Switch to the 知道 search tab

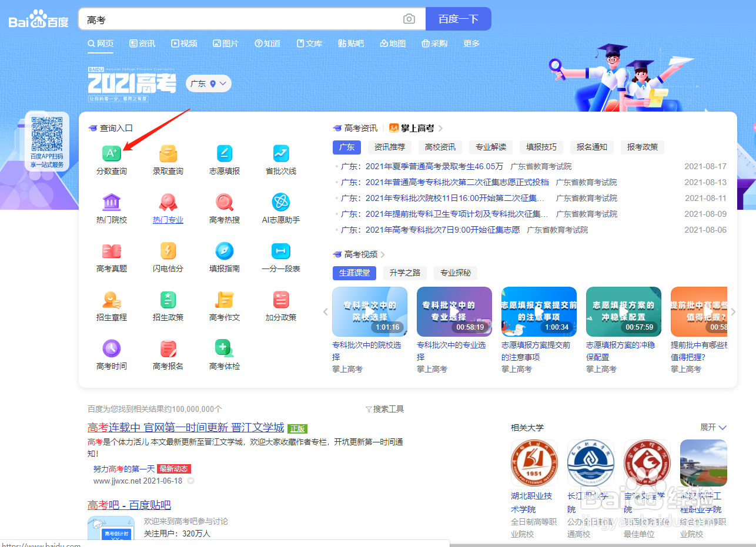coord(267,43)
